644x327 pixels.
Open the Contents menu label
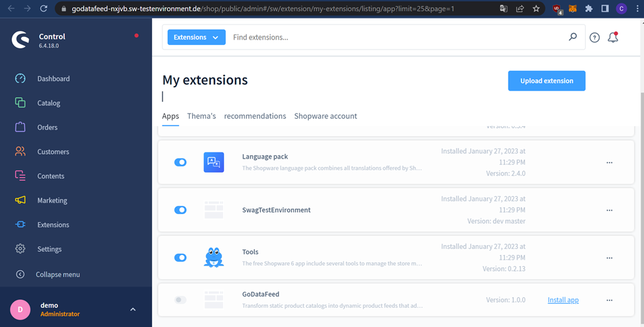point(50,176)
